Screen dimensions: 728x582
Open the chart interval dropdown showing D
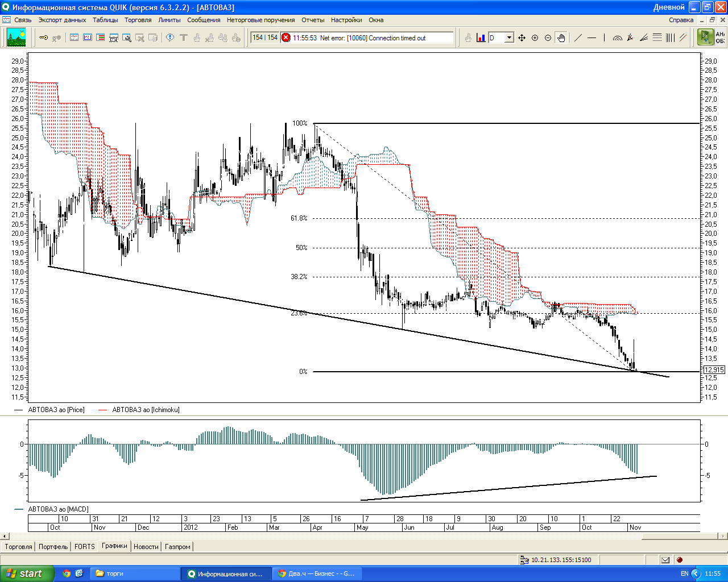tap(509, 38)
